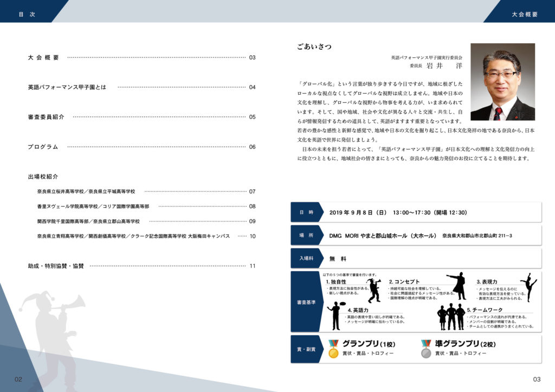Click the 入場料 label tag
The width and height of the screenshot is (555, 392).
point(307,258)
